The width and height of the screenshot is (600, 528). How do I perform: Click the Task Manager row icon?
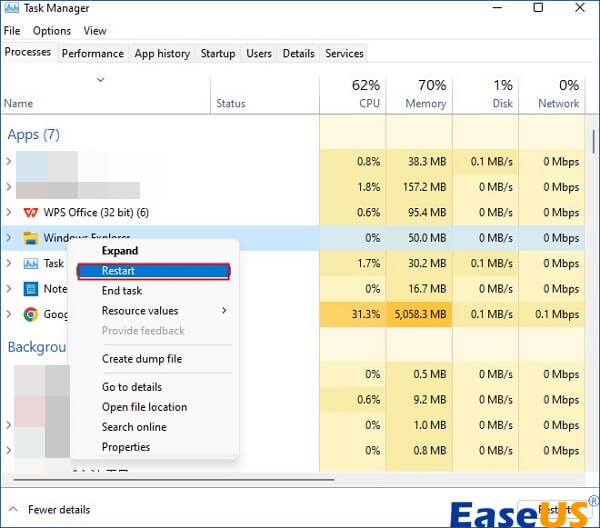pos(31,263)
